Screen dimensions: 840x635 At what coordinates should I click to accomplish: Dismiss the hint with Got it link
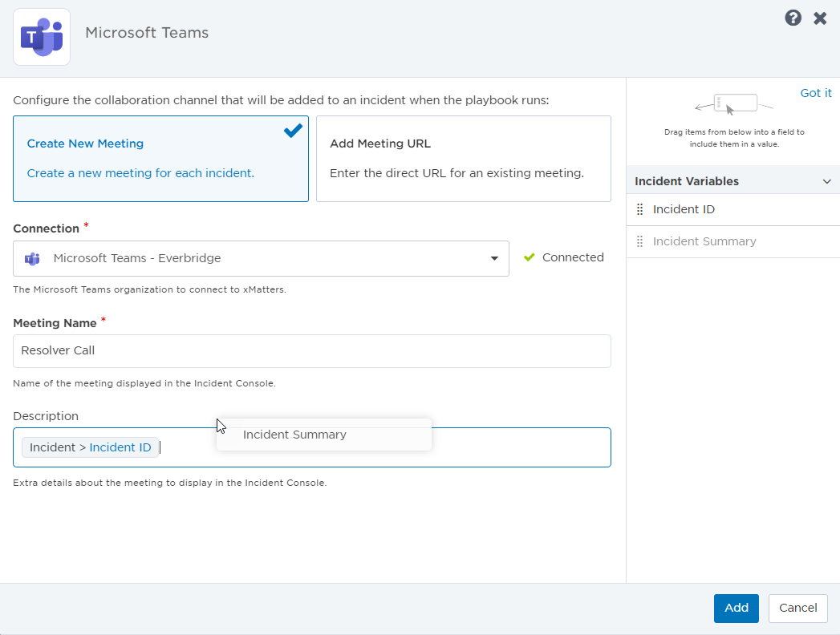(x=816, y=93)
